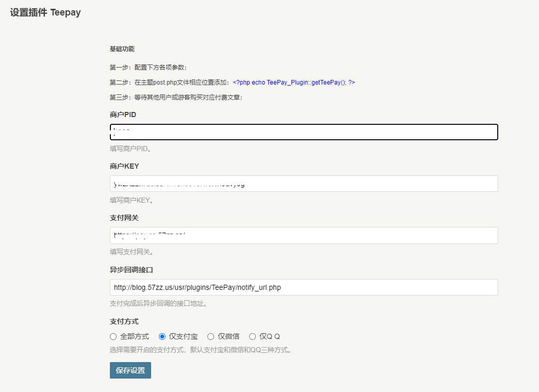Click the 商户KEY label
This screenshot has width=539, height=392.
[x=124, y=166]
